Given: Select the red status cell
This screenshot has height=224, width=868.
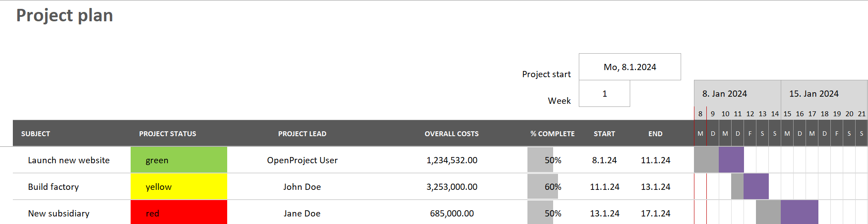Looking at the screenshot, I should tap(178, 213).
